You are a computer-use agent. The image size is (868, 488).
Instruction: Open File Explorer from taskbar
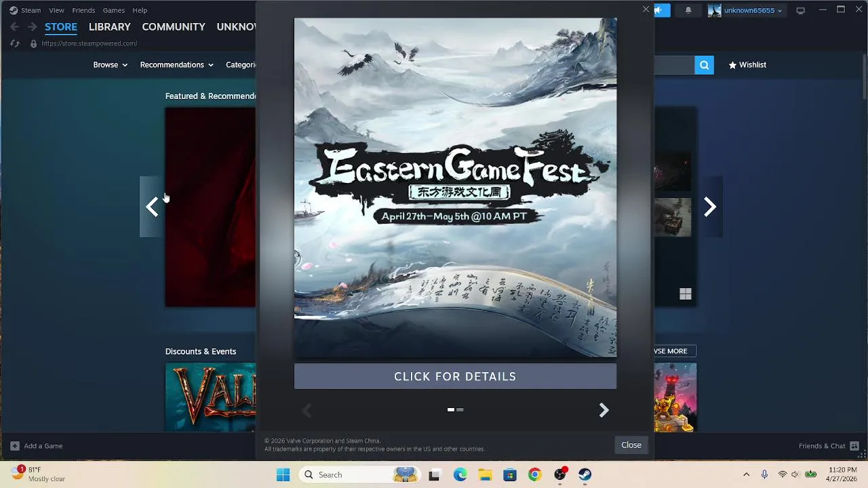click(x=485, y=474)
